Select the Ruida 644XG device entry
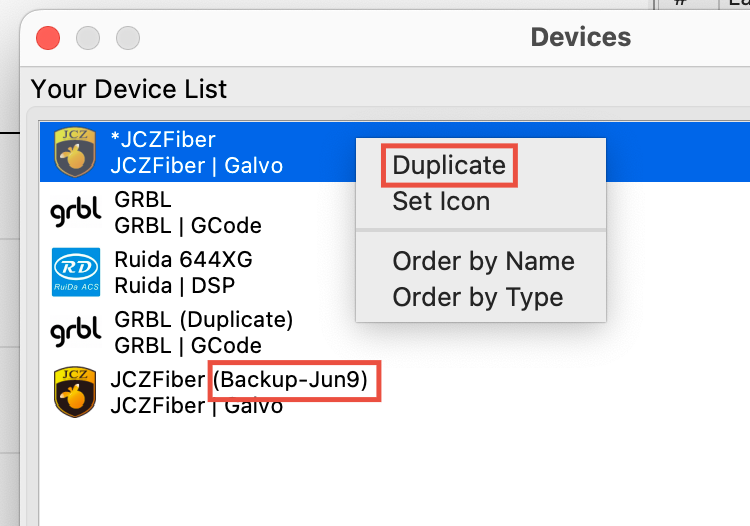This screenshot has height=526, width=750. (x=395, y=272)
